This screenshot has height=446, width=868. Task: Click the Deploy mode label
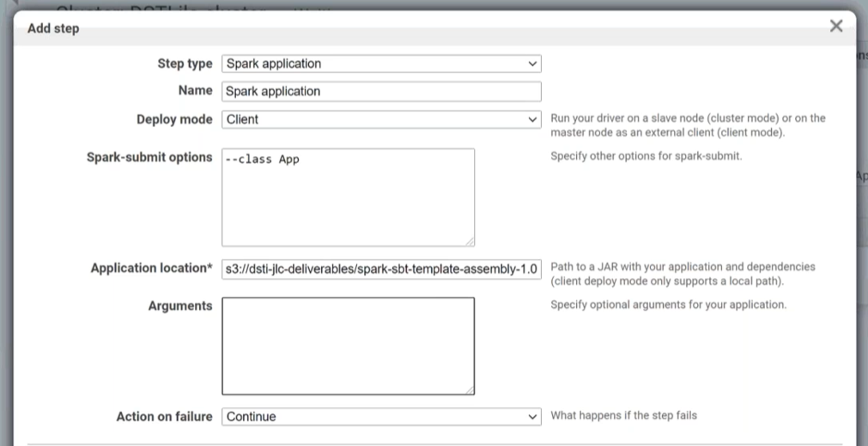(174, 119)
